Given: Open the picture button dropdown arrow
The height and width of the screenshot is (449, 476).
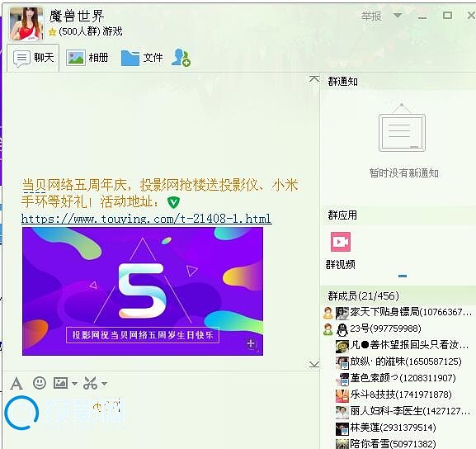Looking at the screenshot, I should pyautogui.click(x=75, y=383).
